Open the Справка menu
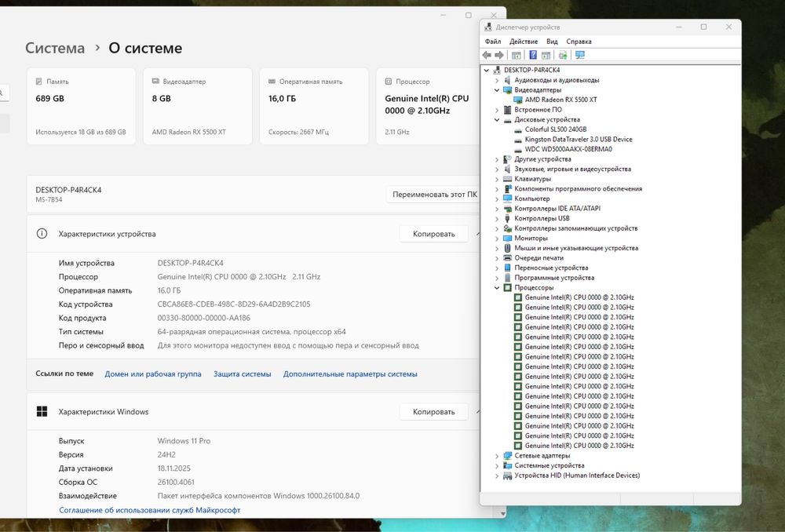The width and height of the screenshot is (785, 532). 579,42
